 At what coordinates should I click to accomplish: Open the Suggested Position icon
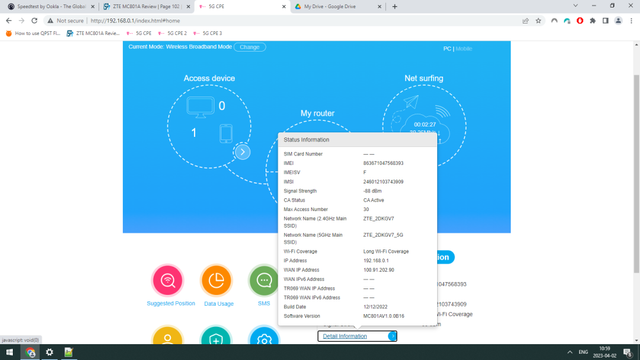click(x=167, y=280)
